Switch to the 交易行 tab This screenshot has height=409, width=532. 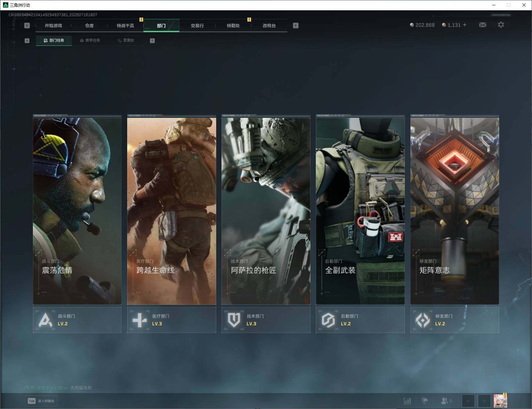tap(197, 26)
